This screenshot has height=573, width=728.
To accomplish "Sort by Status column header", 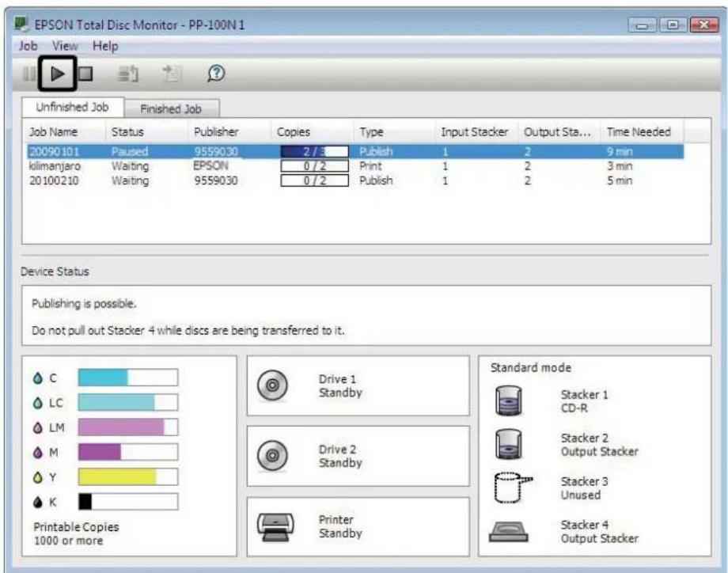I will pyautogui.click(x=146, y=132).
